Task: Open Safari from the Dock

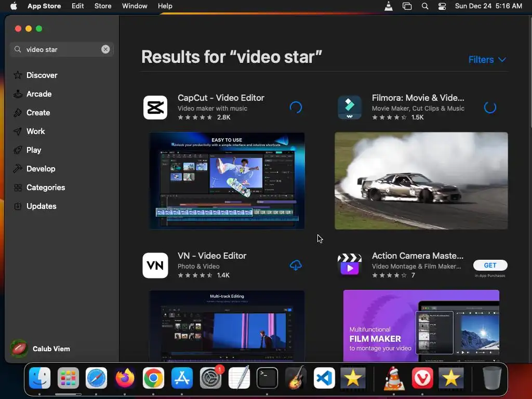Action: pyautogui.click(x=96, y=378)
